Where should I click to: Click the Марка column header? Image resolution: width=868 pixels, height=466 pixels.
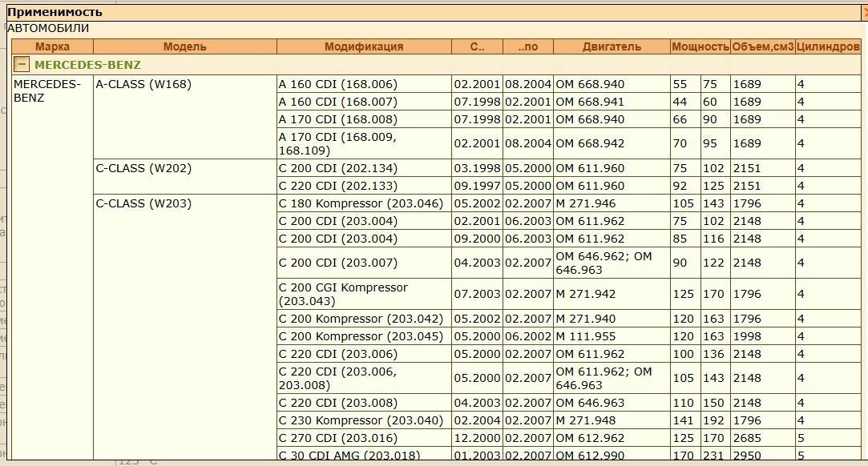(53, 47)
